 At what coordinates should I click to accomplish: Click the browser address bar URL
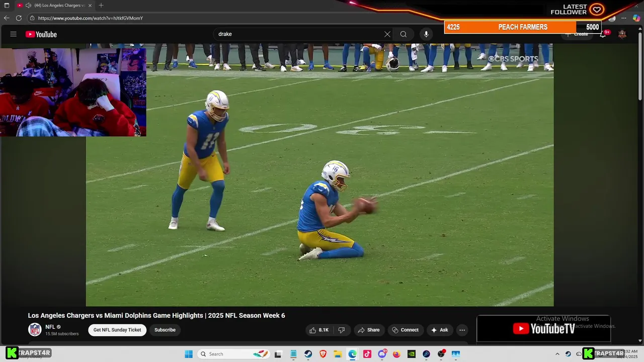(91, 18)
